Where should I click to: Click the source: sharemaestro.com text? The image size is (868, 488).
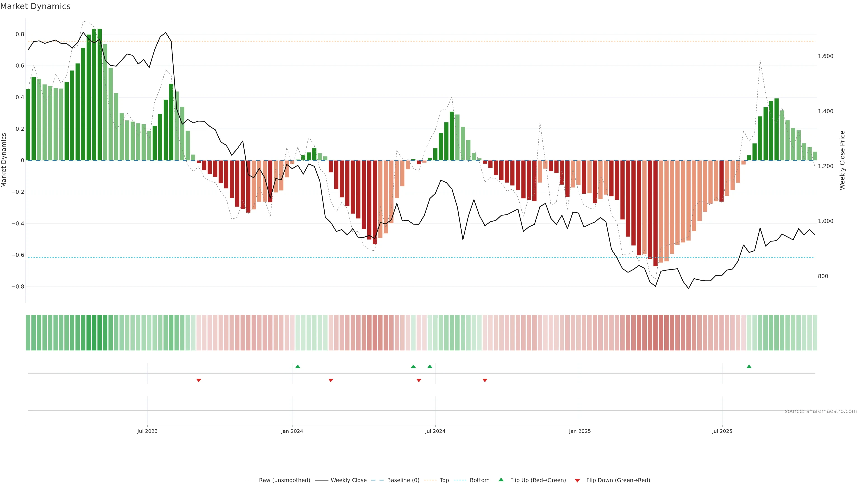click(821, 411)
